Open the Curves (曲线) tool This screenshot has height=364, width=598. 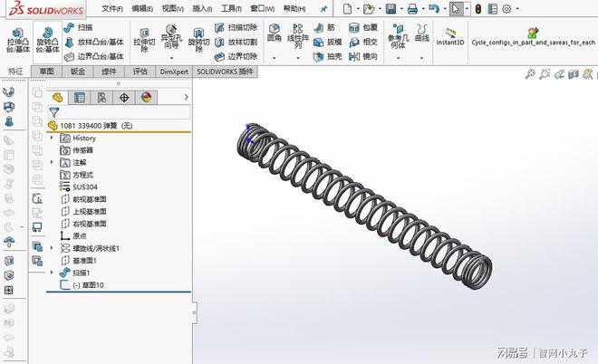(x=422, y=33)
